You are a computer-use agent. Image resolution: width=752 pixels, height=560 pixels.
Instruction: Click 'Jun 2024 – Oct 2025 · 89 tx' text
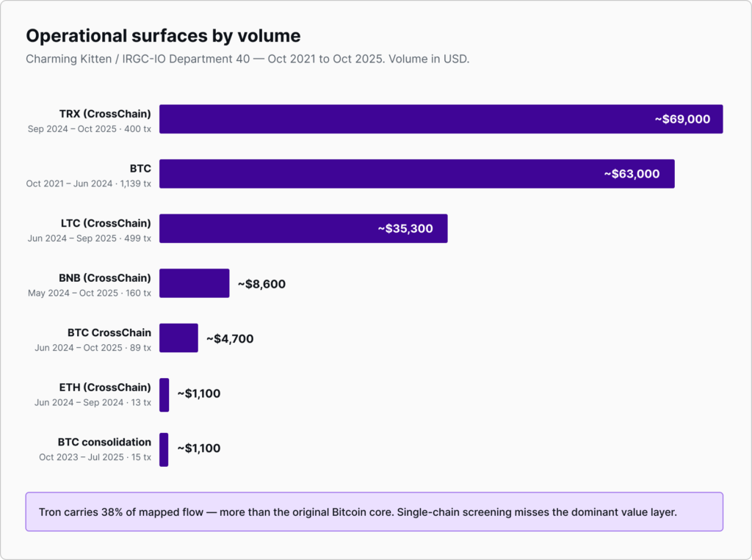(x=93, y=348)
